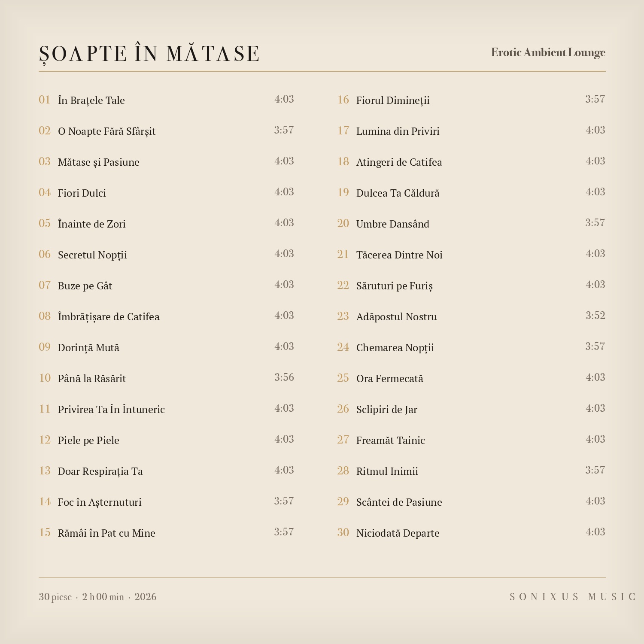This screenshot has height=644, width=644.
Task: Click track number 16 beside Fiorul Dimineții
Action: coord(343,100)
